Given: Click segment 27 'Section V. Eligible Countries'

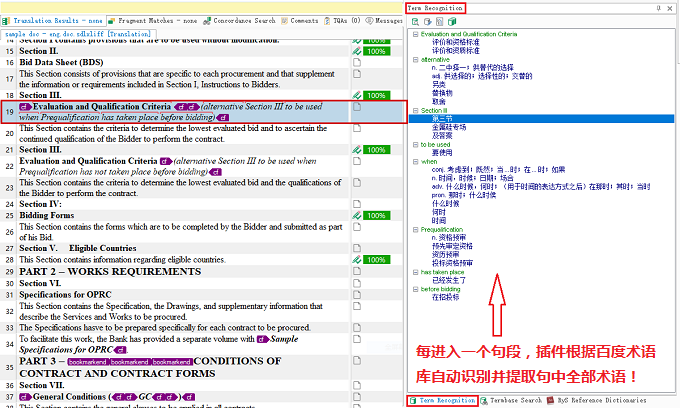Looking at the screenshot, I should pos(78,248).
